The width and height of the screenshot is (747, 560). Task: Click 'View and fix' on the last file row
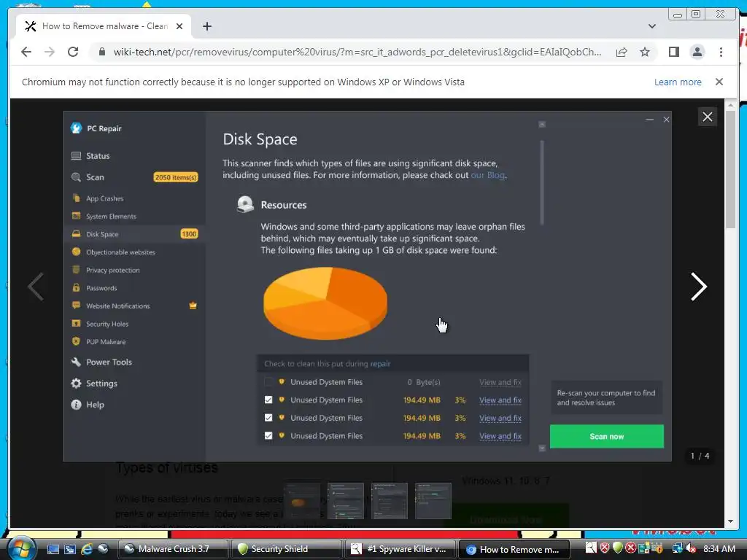point(500,436)
